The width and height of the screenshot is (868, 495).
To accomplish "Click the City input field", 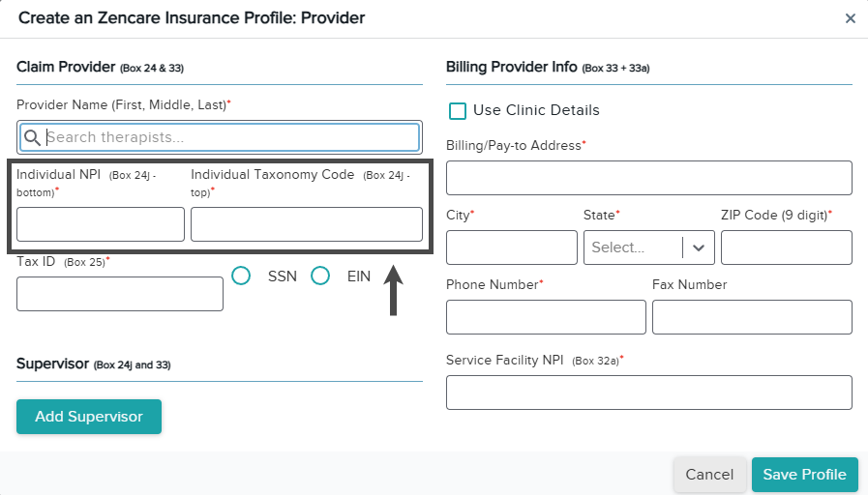I will point(512,247).
